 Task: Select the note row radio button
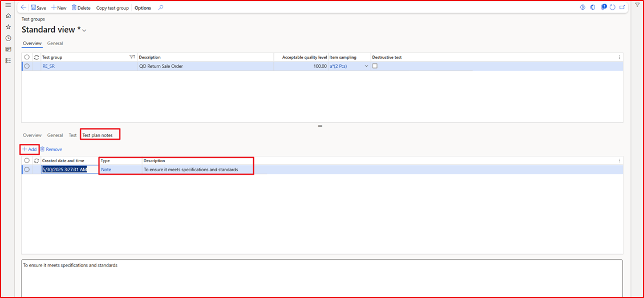pos(27,170)
